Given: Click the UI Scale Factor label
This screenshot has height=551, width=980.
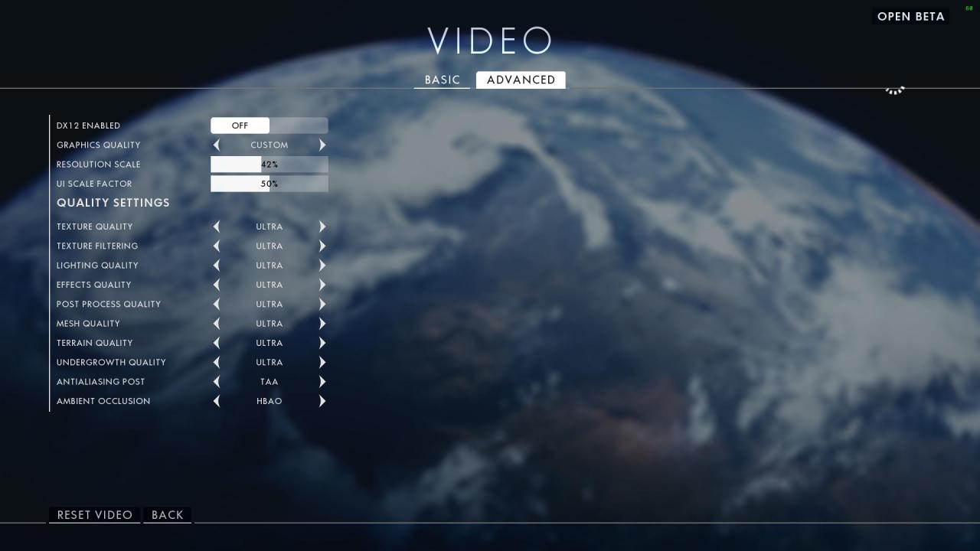Looking at the screenshot, I should (94, 184).
